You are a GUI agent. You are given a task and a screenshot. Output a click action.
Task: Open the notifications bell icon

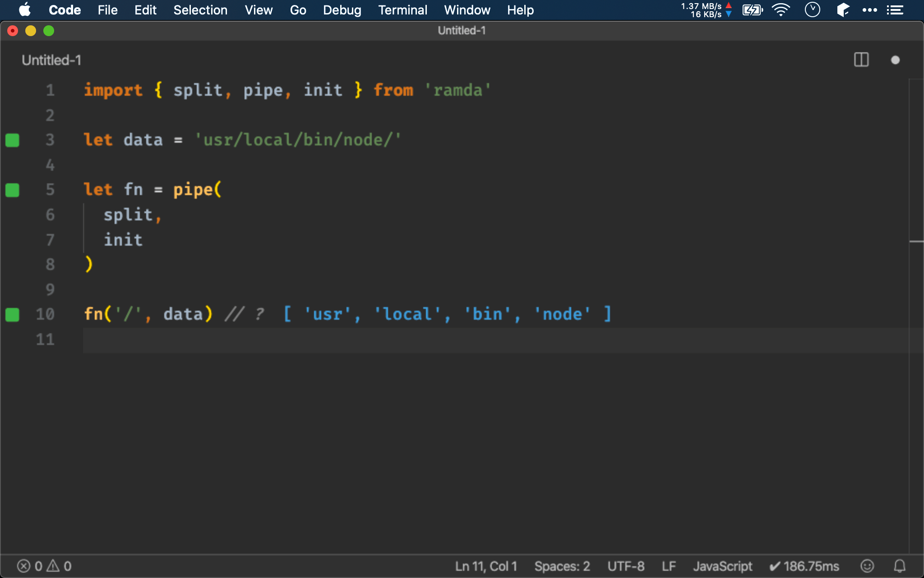coord(900,566)
